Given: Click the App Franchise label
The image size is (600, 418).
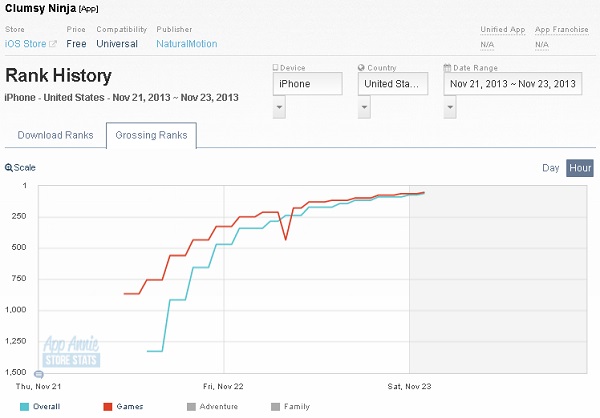Looking at the screenshot, I should pos(561,29).
